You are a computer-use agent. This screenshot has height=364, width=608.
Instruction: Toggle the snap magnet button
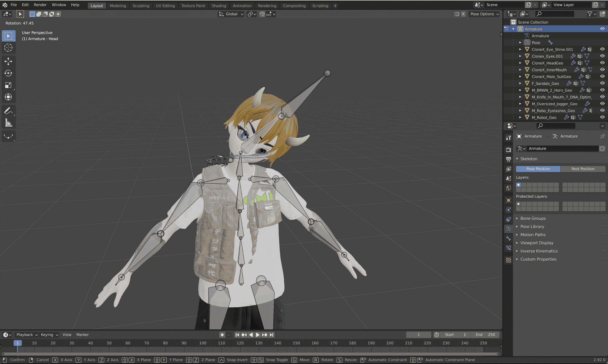pos(262,14)
